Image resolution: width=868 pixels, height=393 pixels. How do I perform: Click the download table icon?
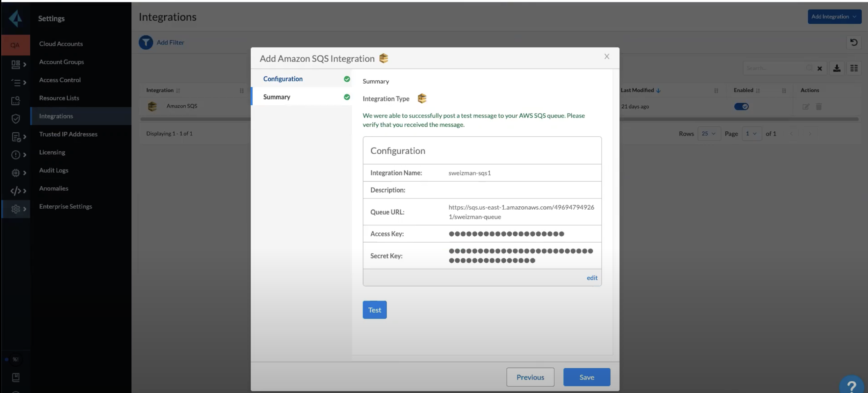836,68
